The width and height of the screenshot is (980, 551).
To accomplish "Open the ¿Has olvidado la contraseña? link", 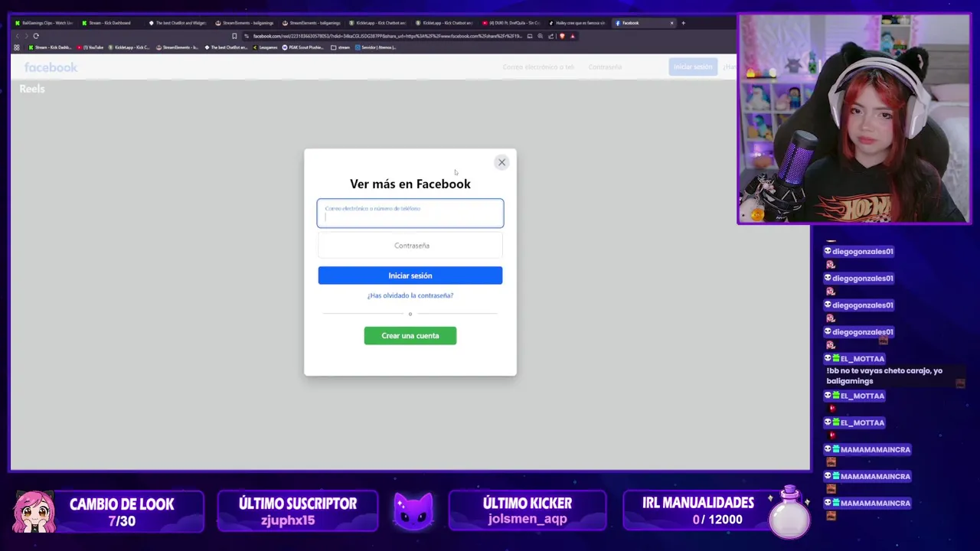I will click(410, 295).
